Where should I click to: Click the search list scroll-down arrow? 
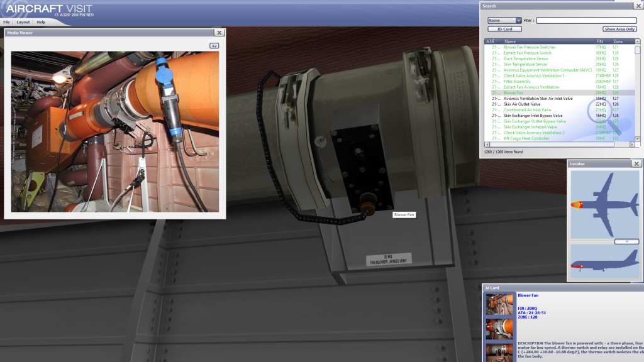click(x=638, y=139)
